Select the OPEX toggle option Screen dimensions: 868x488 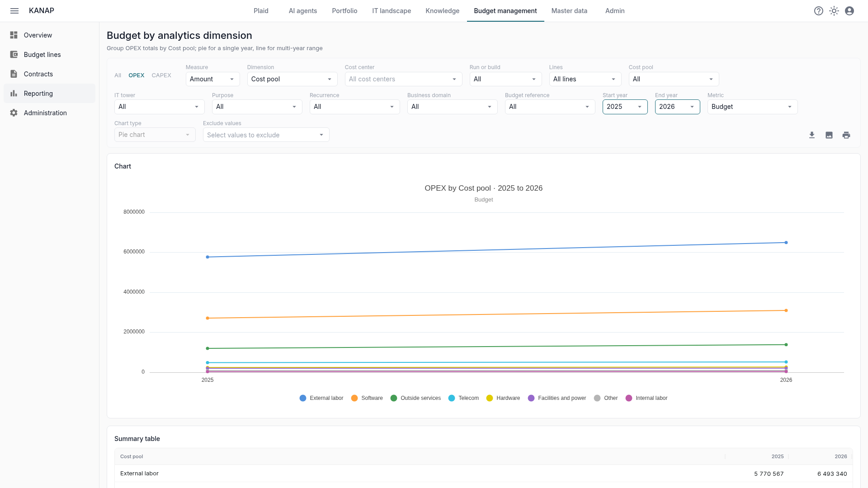pos(137,75)
